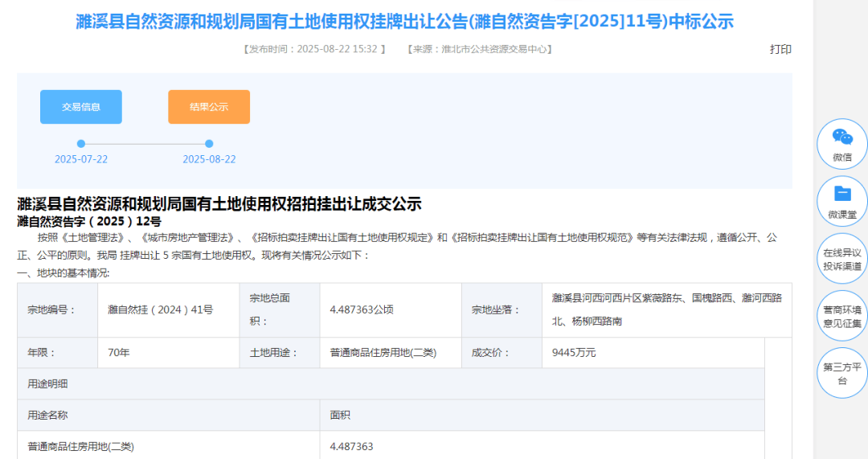
Task: Click the 2025-07-22 timeline dot
Action: [x=81, y=143]
